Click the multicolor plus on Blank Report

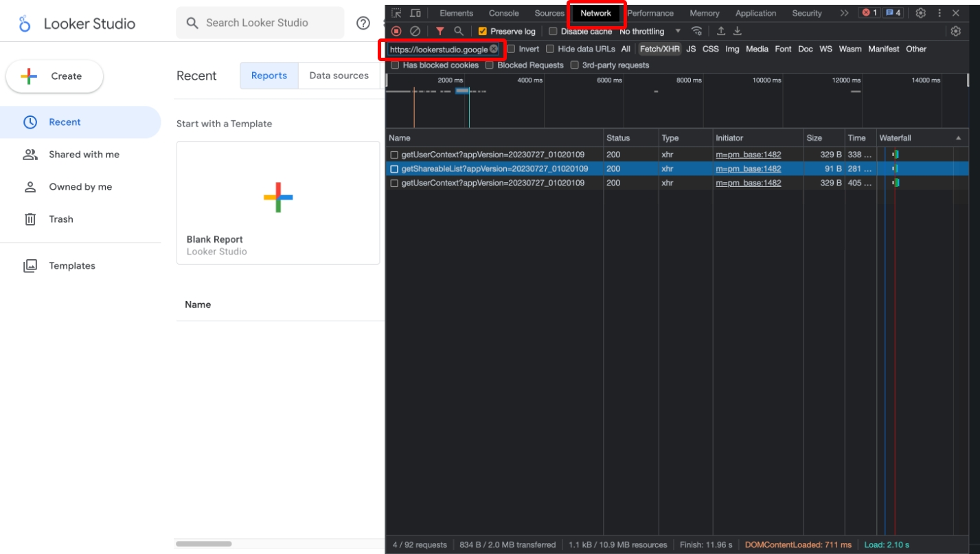[x=278, y=197]
